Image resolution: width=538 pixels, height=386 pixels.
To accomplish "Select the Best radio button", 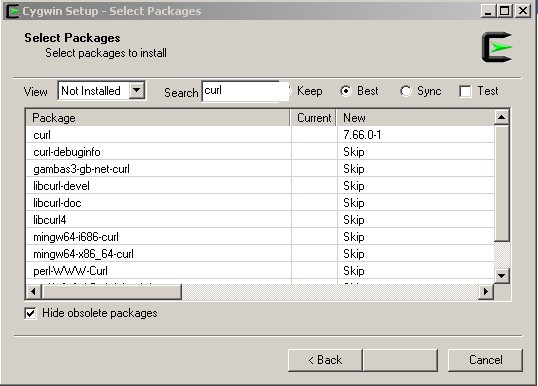I will (346, 91).
